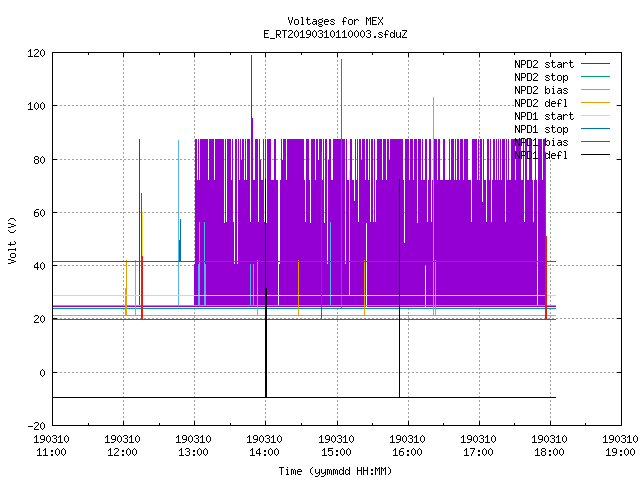
Task: Click the 'NPD1 stop' legend label
Action: coord(541,129)
